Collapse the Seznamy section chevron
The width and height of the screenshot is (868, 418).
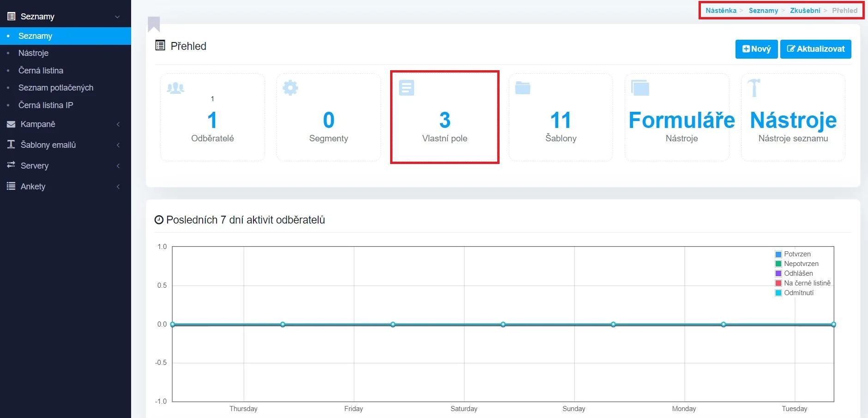click(117, 17)
